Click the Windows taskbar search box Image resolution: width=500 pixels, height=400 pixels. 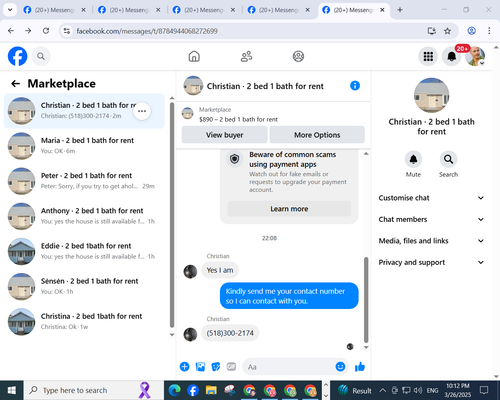(x=94, y=390)
